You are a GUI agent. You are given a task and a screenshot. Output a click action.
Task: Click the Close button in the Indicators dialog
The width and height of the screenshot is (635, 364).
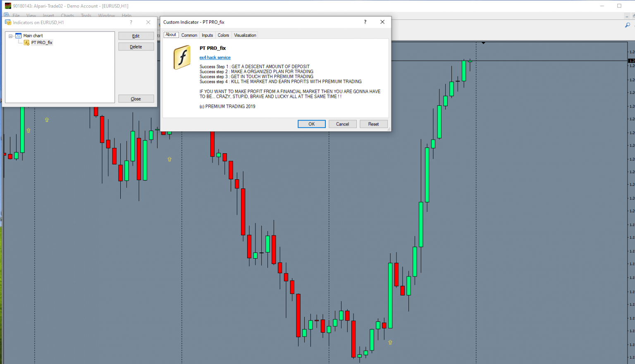click(x=136, y=99)
